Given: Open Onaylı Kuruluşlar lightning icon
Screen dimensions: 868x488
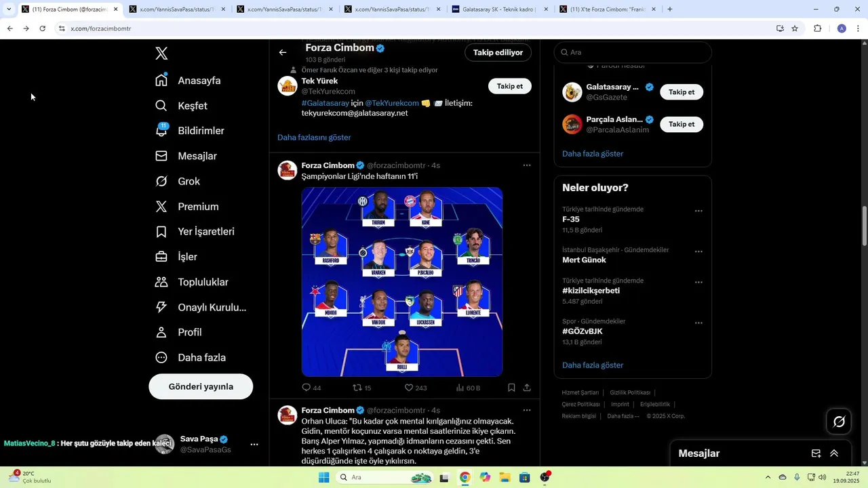Looking at the screenshot, I should click(161, 307).
